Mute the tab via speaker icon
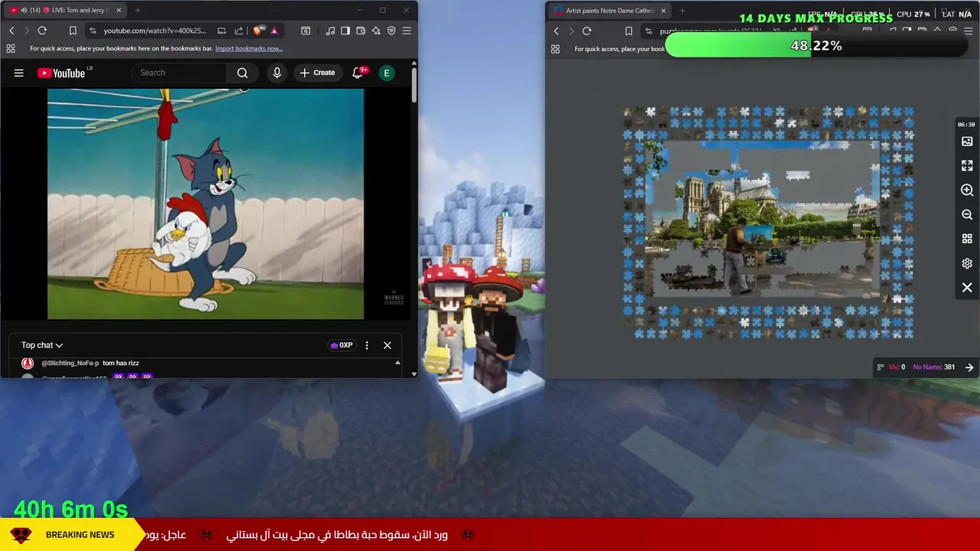Screen dimensions: 980x551 24,10
